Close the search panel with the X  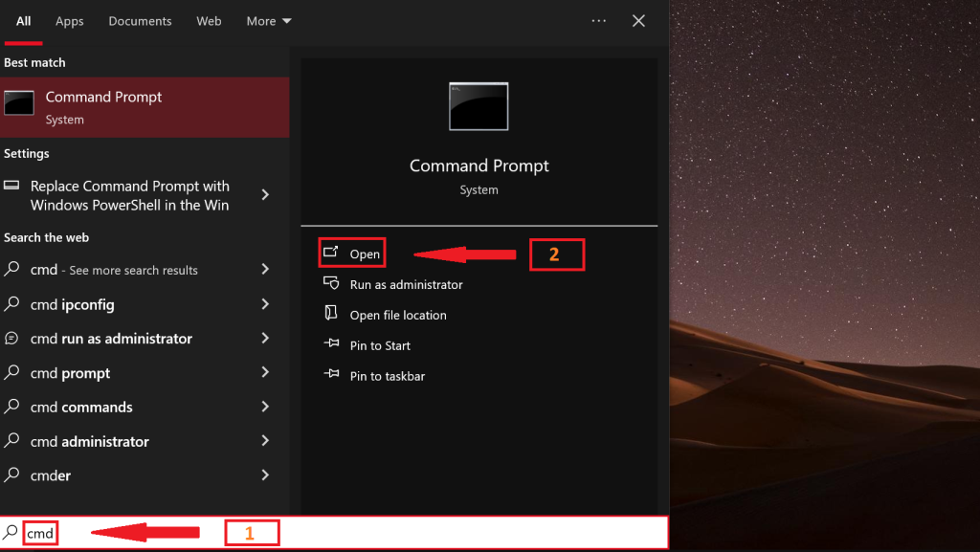638,21
